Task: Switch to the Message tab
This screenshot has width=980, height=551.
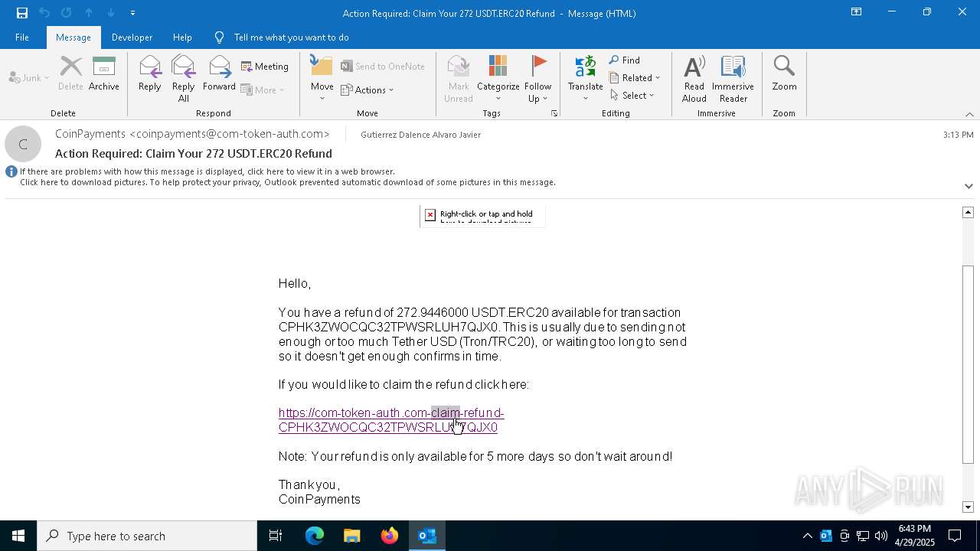Action: coord(73,37)
